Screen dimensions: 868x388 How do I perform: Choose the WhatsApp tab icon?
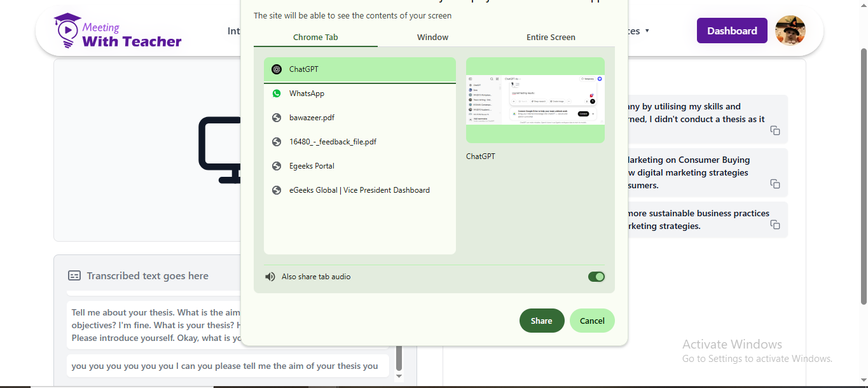pyautogui.click(x=277, y=94)
